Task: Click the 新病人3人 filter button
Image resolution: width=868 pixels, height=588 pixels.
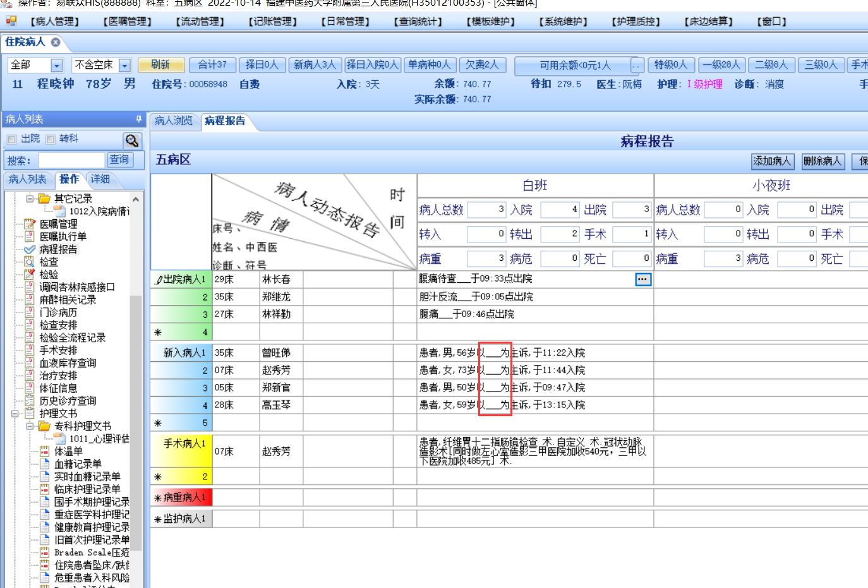Action: [315, 65]
